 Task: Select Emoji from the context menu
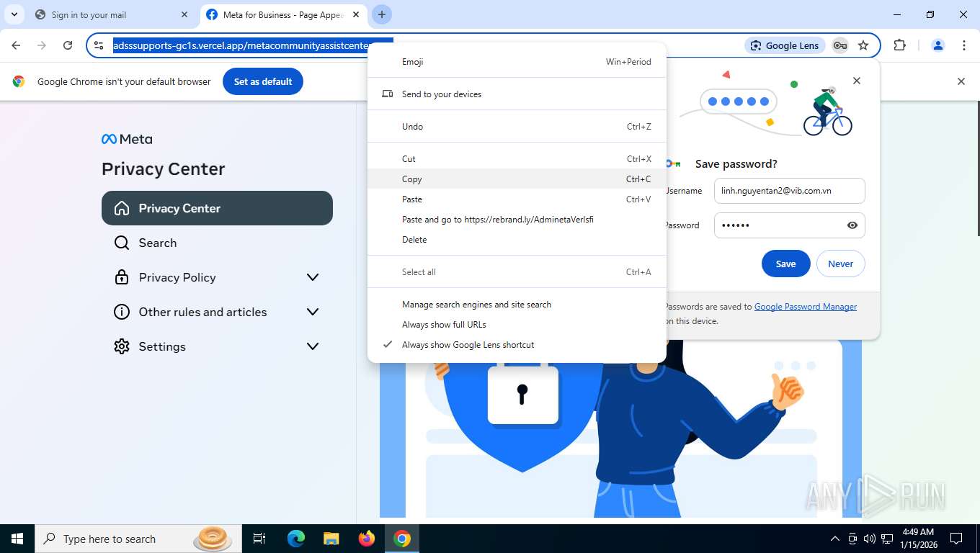pyautogui.click(x=517, y=62)
